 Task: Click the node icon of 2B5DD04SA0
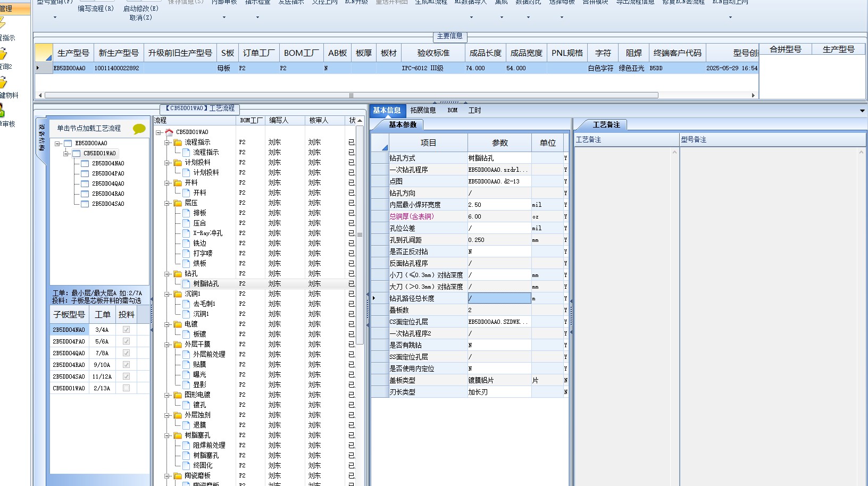pos(85,204)
